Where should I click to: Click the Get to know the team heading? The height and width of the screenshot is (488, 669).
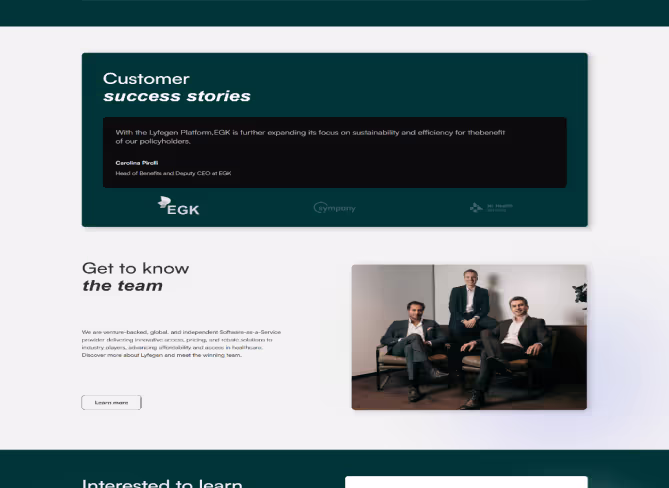(135, 277)
